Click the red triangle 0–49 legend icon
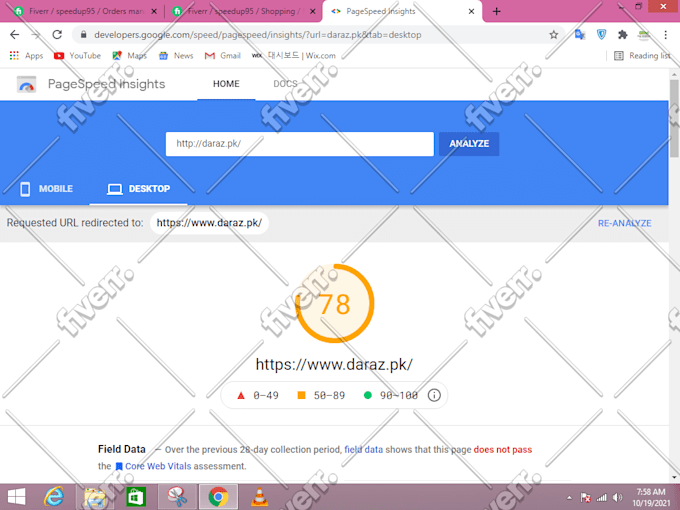 pyautogui.click(x=241, y=396)
